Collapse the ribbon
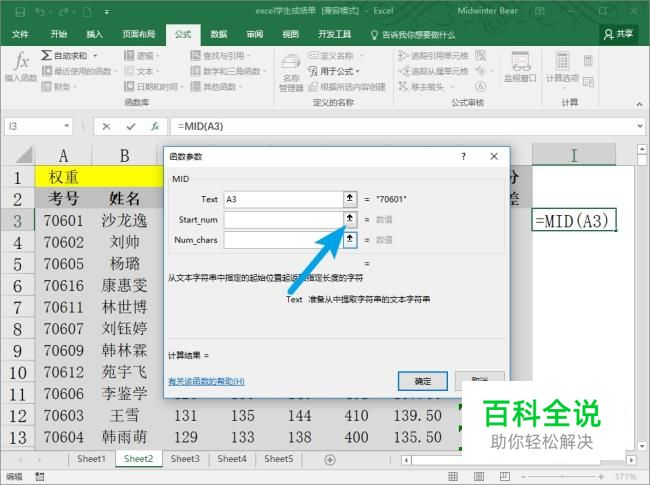This screenshot has width=650, height=485. click(x=639, y=104)
